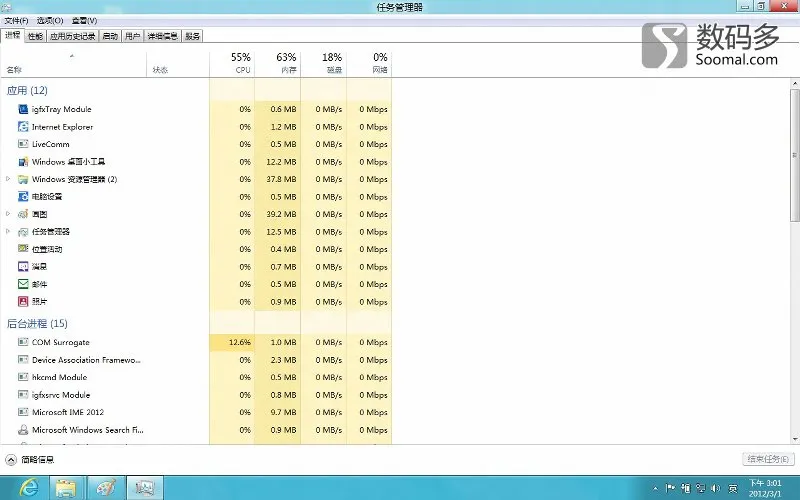The width and height of the screenshot is (800, 500).
Task: Sort by the 0% 网络 column header
Action: (x=369, y=64)
